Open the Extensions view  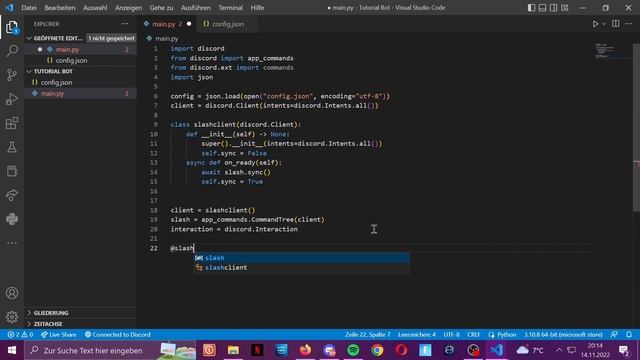pyautogui.click(x=12, y=123)
